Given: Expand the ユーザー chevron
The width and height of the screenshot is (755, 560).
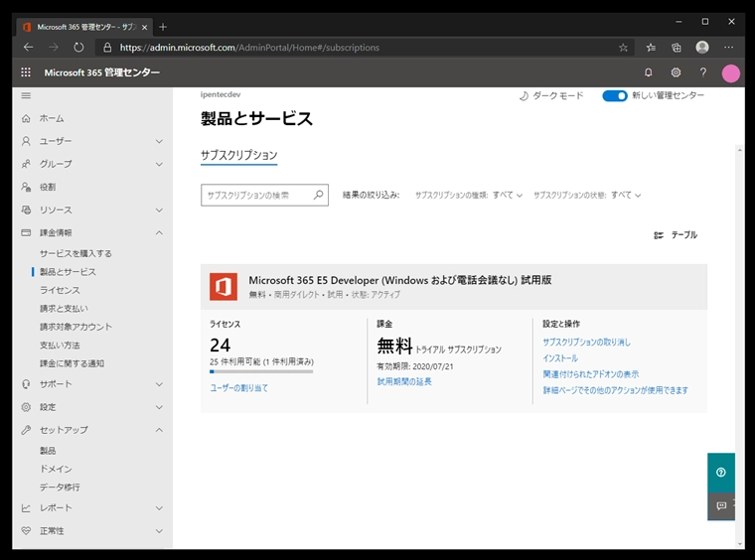Looking at the screenshot, I should tap(159, 141).
